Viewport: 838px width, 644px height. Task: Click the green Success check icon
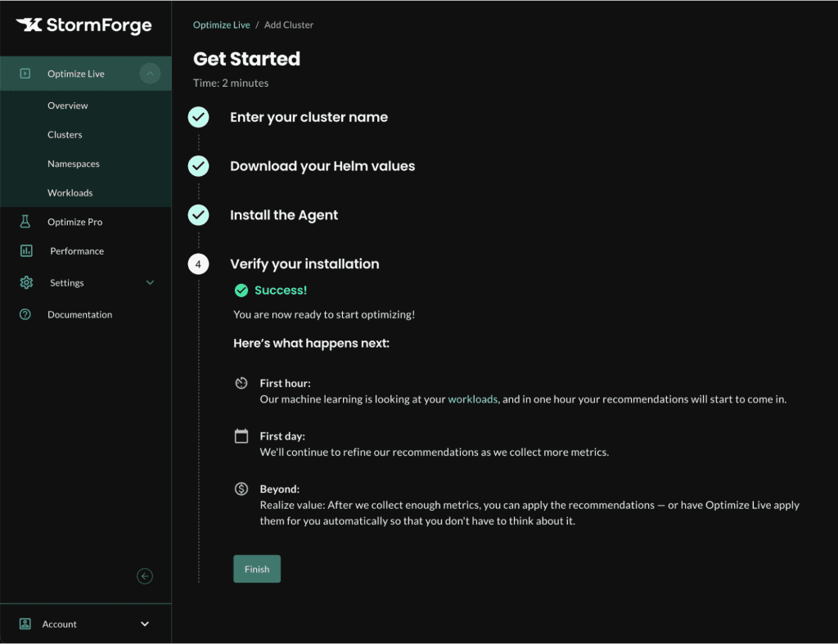(241, 290)
